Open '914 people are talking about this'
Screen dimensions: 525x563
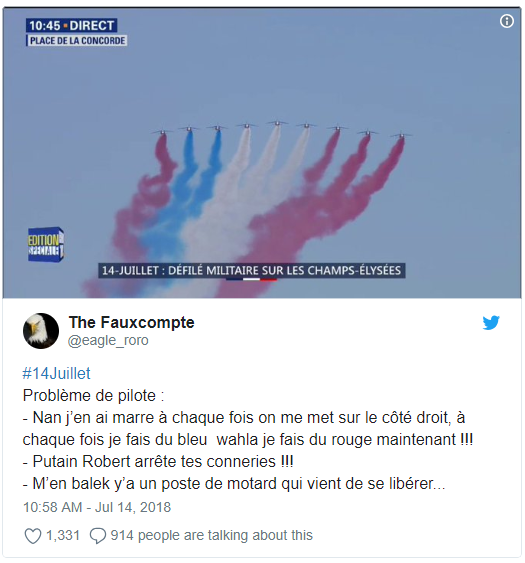212,535
